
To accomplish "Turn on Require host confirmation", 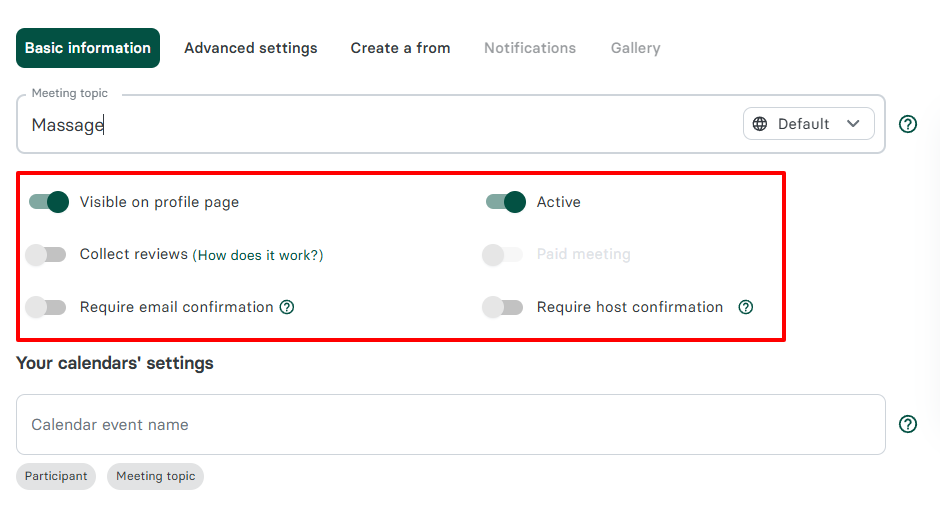I will point(503,307).
